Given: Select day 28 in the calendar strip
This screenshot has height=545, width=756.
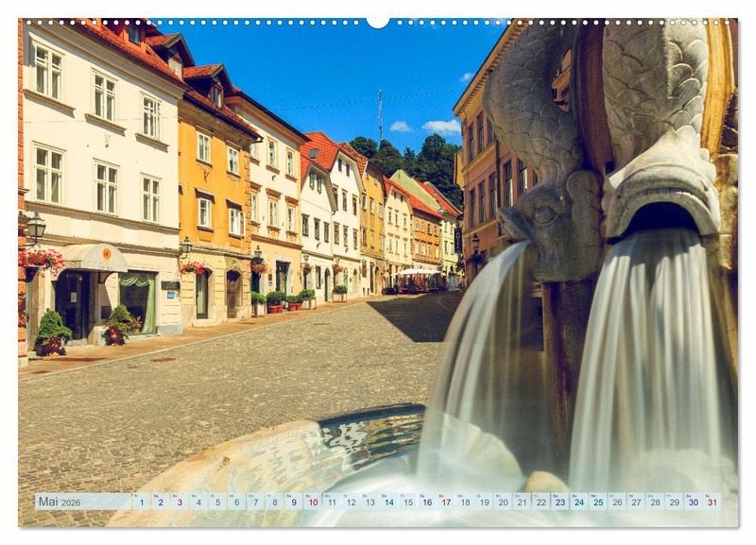Looking at the screenshot, I should pos(656,502).
